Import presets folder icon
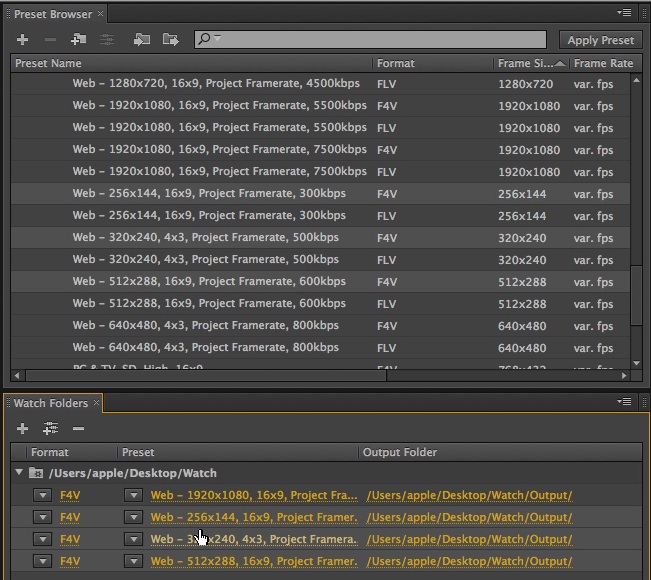 pyautogui.click(x=142, y=40)
